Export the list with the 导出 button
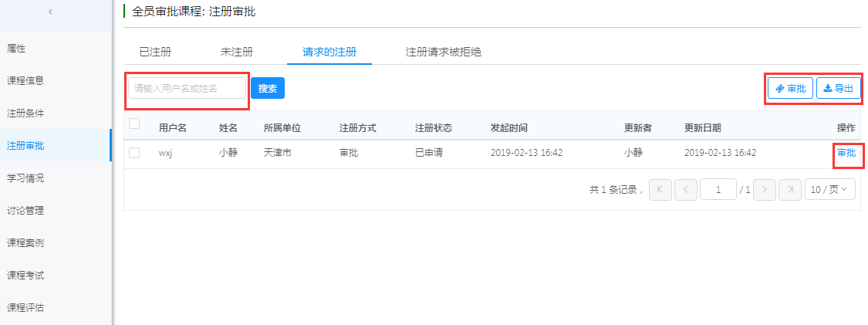 point(838,89)
